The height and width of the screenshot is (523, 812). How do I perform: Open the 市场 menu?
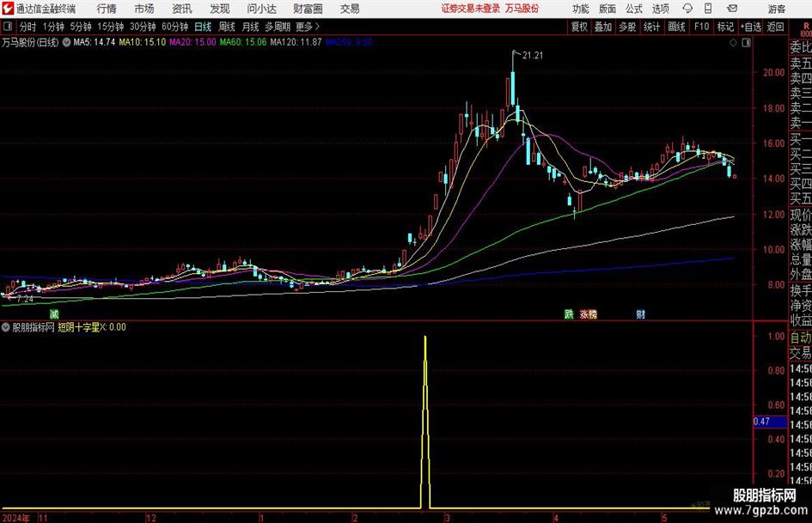click(144, 9)
